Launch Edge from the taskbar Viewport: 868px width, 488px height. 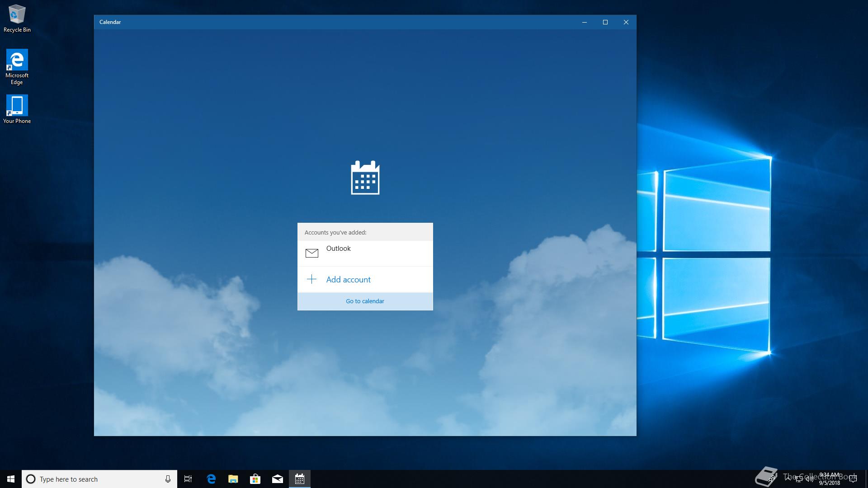[211, 479]
